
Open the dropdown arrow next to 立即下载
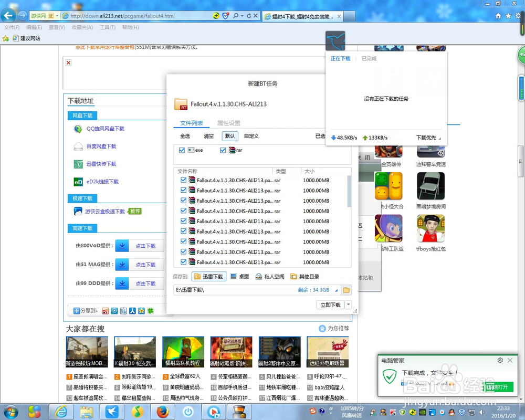[348, 305]
